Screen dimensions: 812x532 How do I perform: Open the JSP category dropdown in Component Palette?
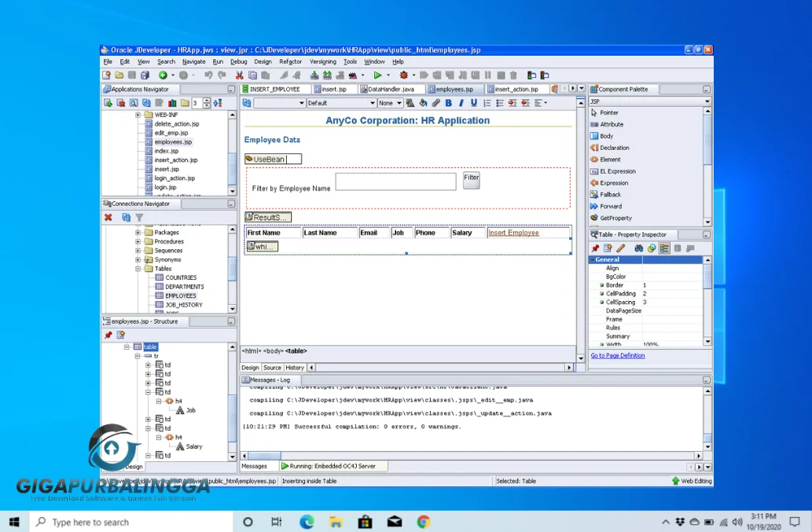707,101
